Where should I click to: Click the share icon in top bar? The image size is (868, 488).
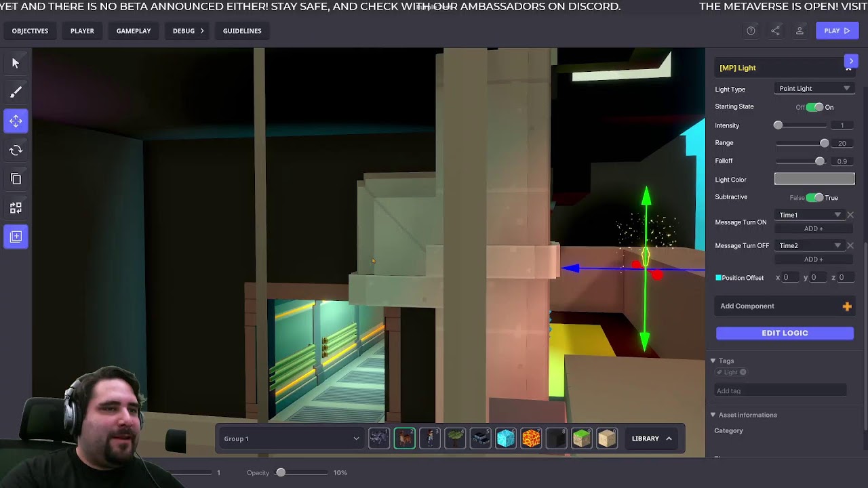pos(775,30)
